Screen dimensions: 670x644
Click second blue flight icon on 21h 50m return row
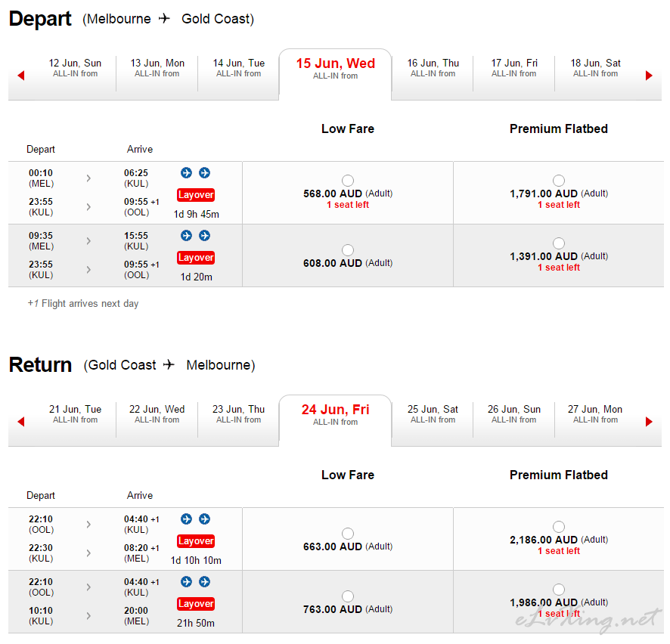click(x=205, y=582)
